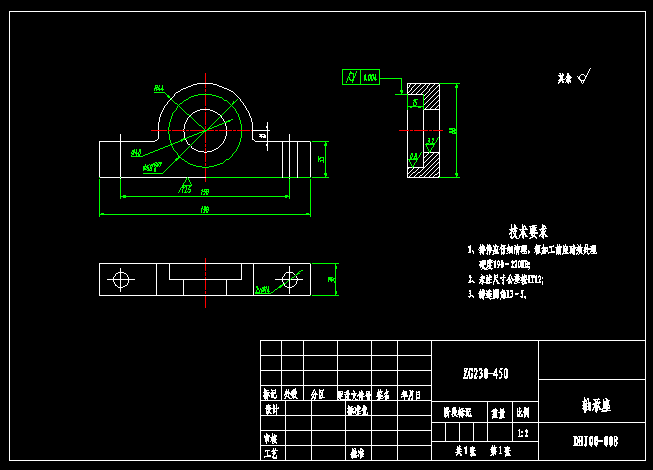Click the cylindricity symbol in tolerance frame
The height and width of the screenshot is (470, 653).
coord(351,77)
